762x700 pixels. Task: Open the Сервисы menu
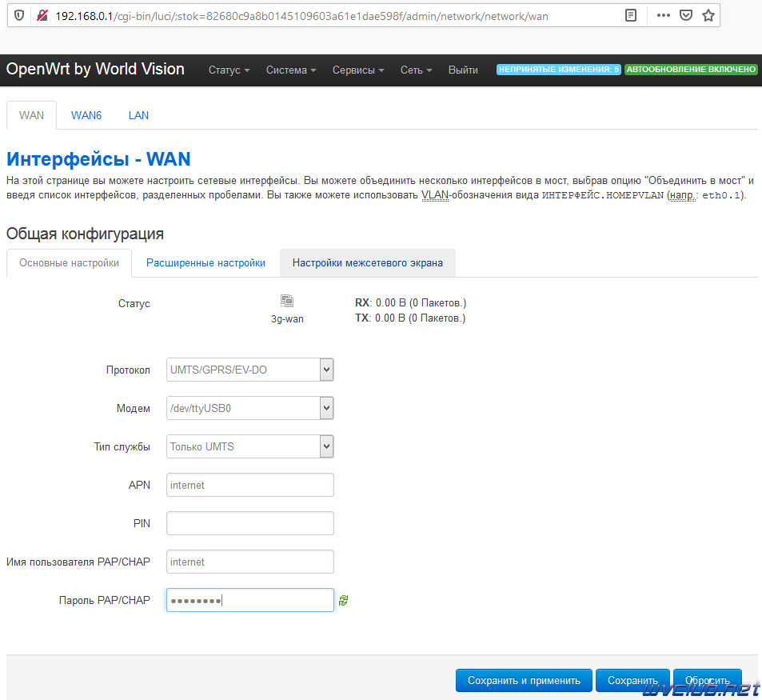358,70
